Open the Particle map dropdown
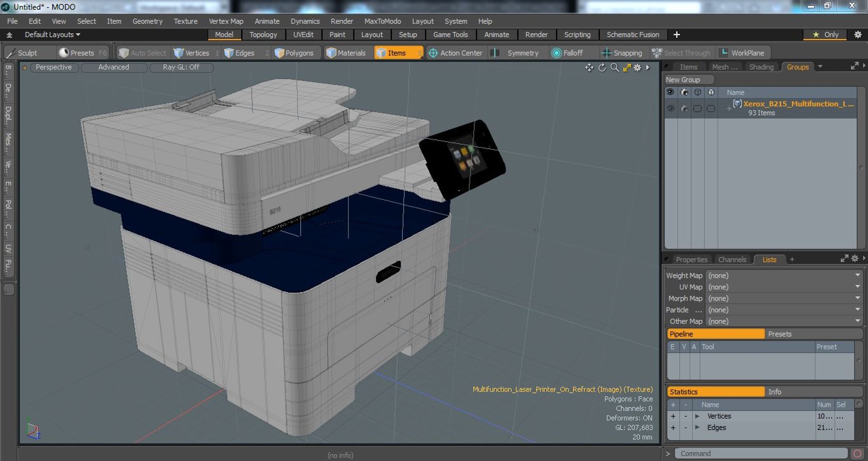 click(x=784, y=310)
